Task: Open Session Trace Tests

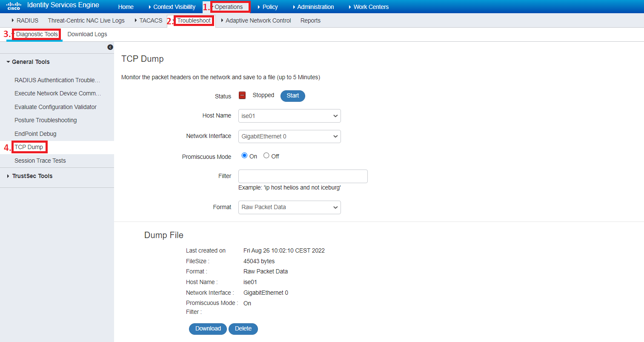Action: pyautogui.click(x=40, y=161)
